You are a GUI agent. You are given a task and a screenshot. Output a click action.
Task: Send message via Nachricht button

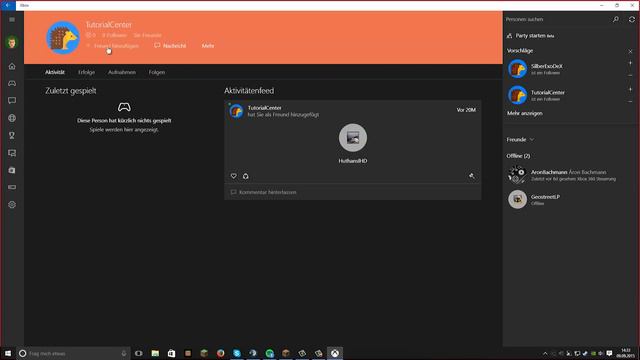pos(170,46)
